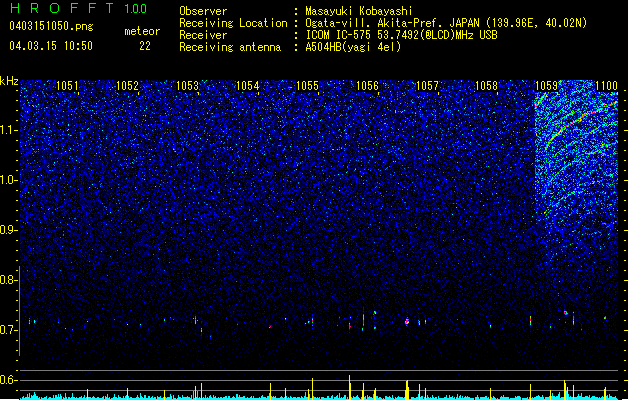This screenshot has height=400, width=629.
Task: Click the 1.0 kHz frequency label
Action: pos(8,180)
